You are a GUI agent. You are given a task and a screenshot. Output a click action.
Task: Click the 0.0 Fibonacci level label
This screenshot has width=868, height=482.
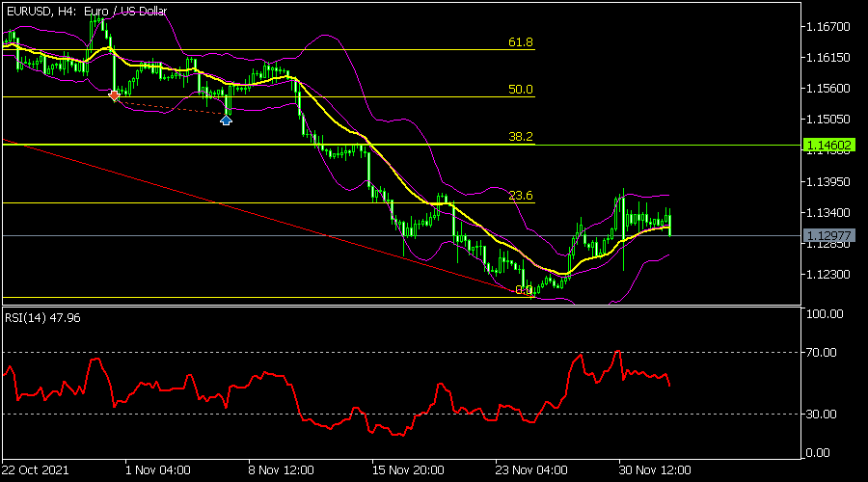(524, 290)
